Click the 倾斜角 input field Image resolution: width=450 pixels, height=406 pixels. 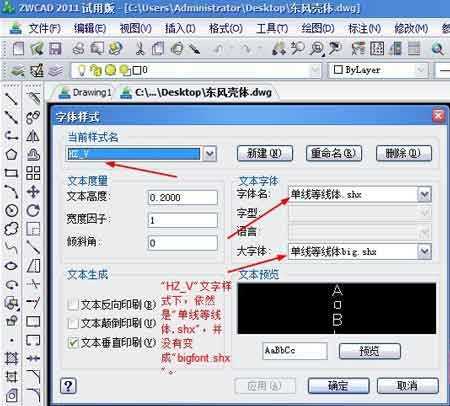click(x=182, y=243)
